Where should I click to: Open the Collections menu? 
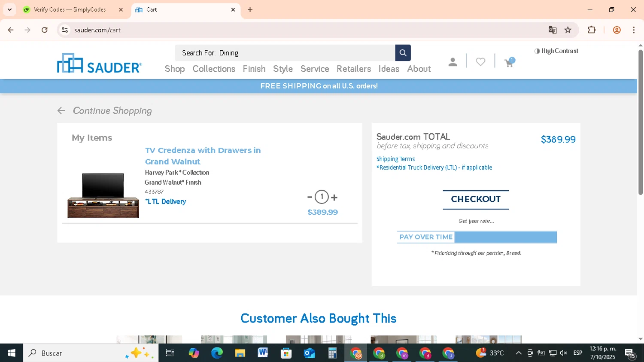pyautogui.click(x=214, y=69)
